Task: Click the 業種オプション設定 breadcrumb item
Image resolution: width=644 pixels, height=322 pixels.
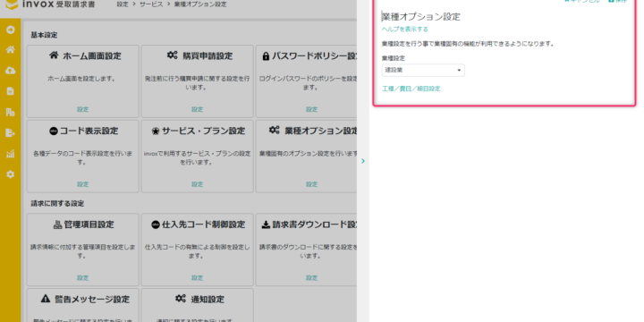Action: click(x=200, y=4)
